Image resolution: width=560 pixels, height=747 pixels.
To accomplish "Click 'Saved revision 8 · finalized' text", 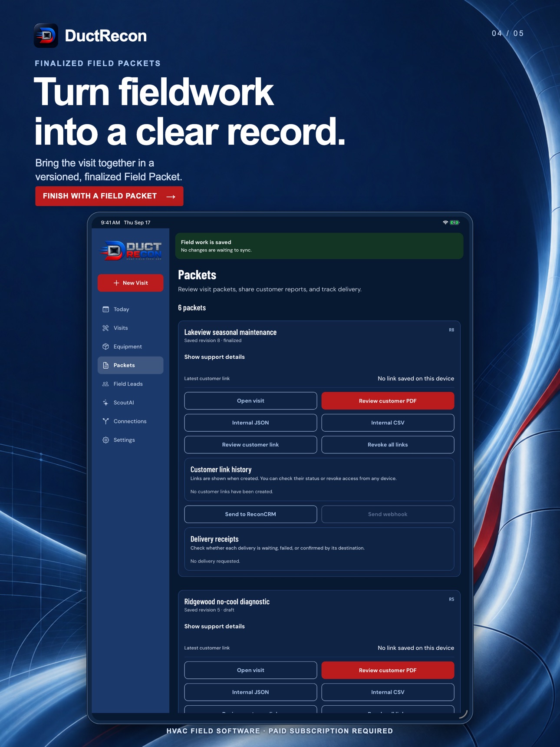I will 213,340.
